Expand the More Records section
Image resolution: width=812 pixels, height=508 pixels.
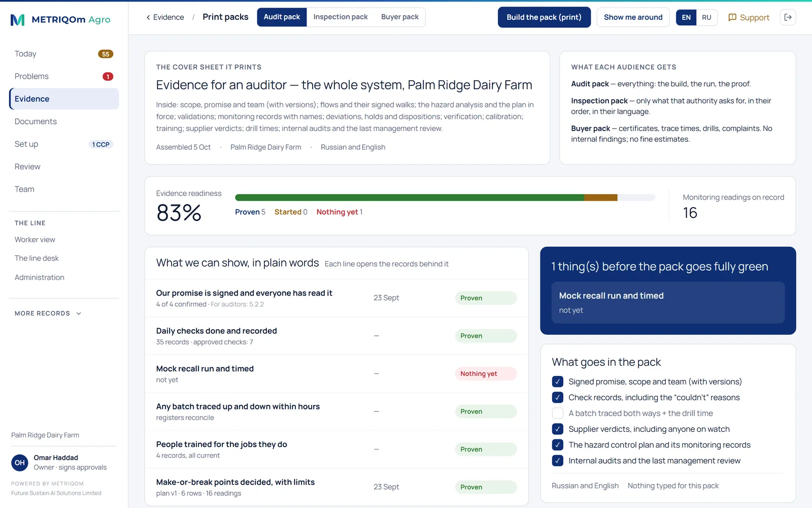click(48, 313)
